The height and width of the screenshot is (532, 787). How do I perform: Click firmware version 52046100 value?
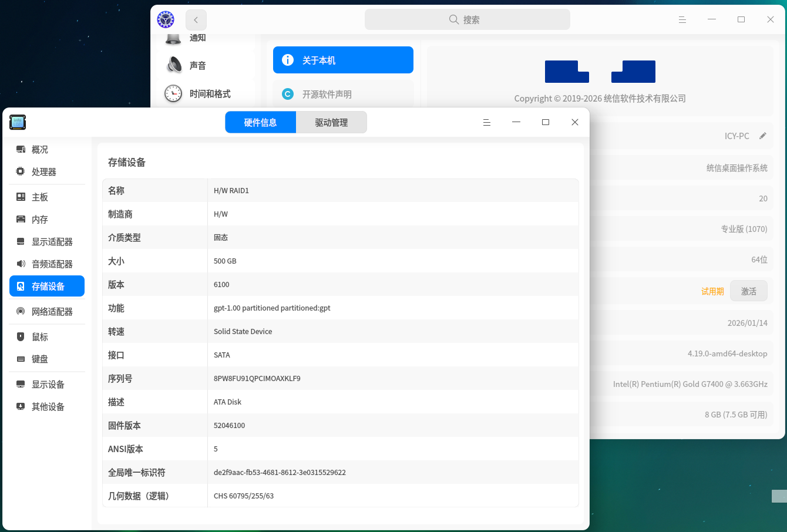click(230, 426)
